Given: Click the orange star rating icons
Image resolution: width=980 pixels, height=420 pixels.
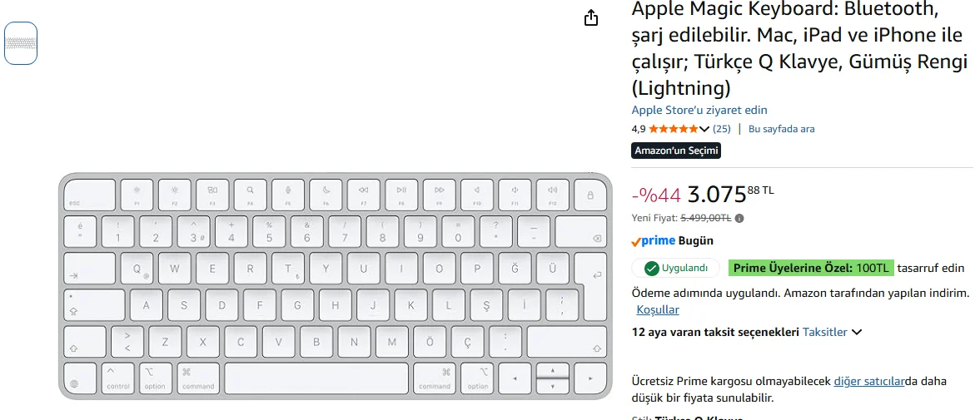Looking at the screenshot, I should (673, 129).
